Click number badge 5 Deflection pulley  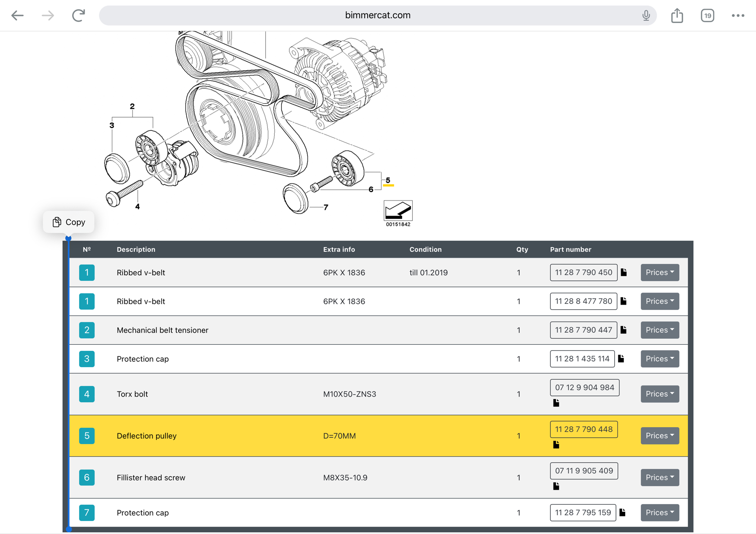87,435
